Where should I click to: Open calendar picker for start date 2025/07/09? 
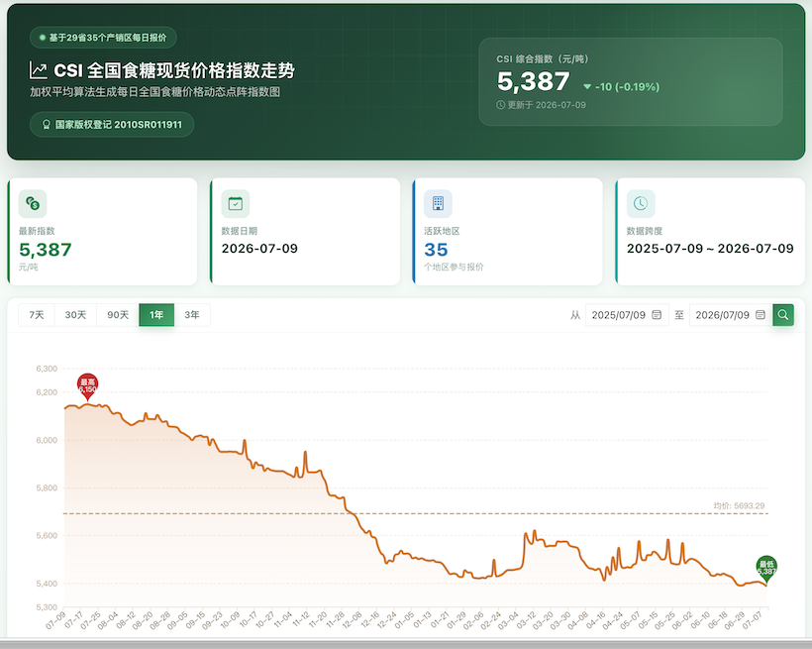tap(657, 315)
